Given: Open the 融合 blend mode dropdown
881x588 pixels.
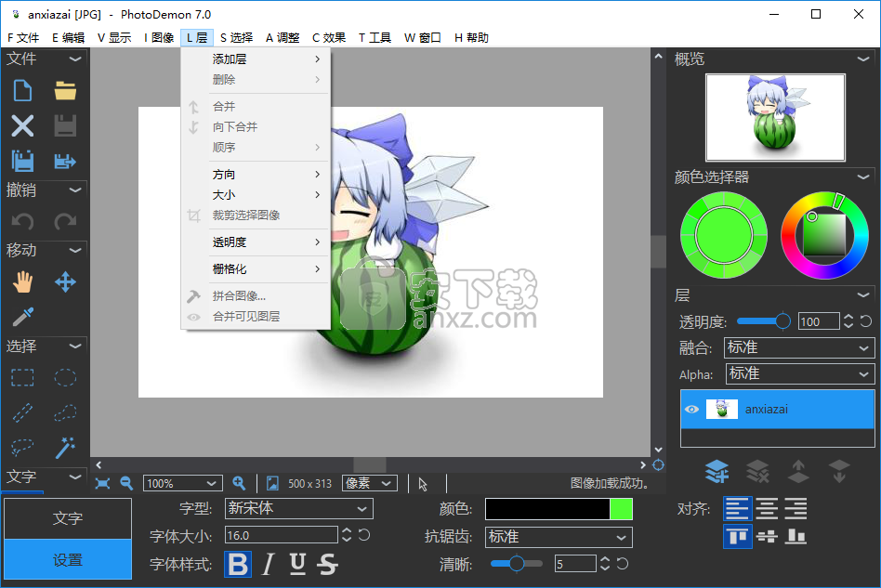Looking at the screenshot, I should [799, 347].
